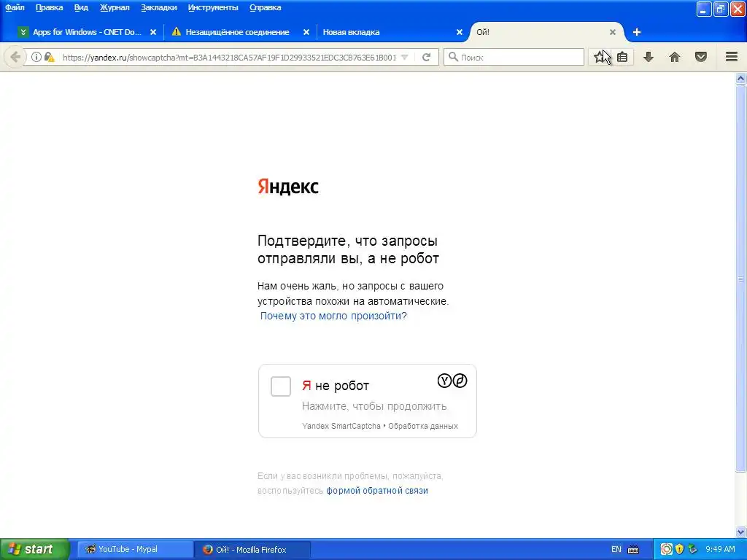Go back with the back arrow
The width and height of the screenshot is (747, 560).
click(x=15, y=57)
